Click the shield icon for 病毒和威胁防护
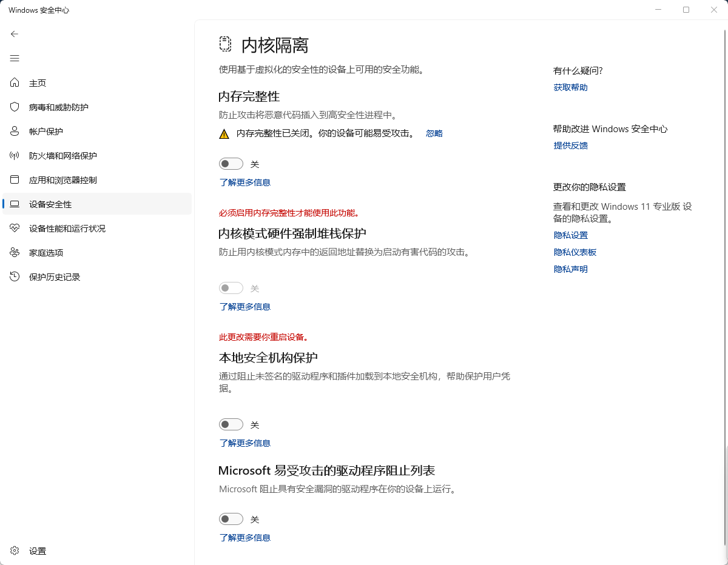Image resolution: width=728 pixels, height=565 pixels. [15, 107]
